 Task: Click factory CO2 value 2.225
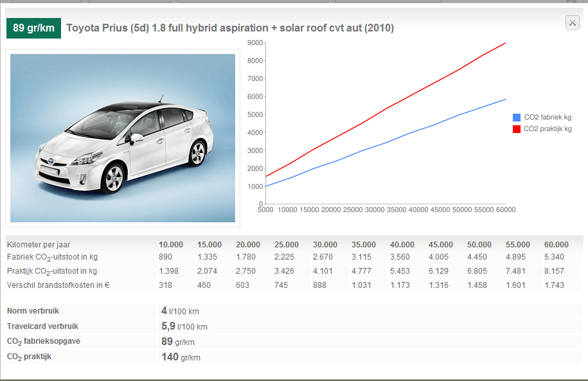284,257
